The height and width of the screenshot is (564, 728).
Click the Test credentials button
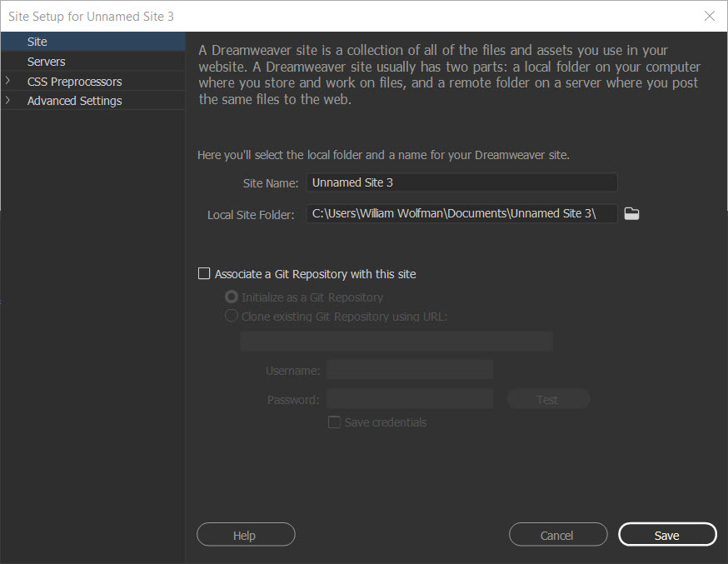coord(548,399)
